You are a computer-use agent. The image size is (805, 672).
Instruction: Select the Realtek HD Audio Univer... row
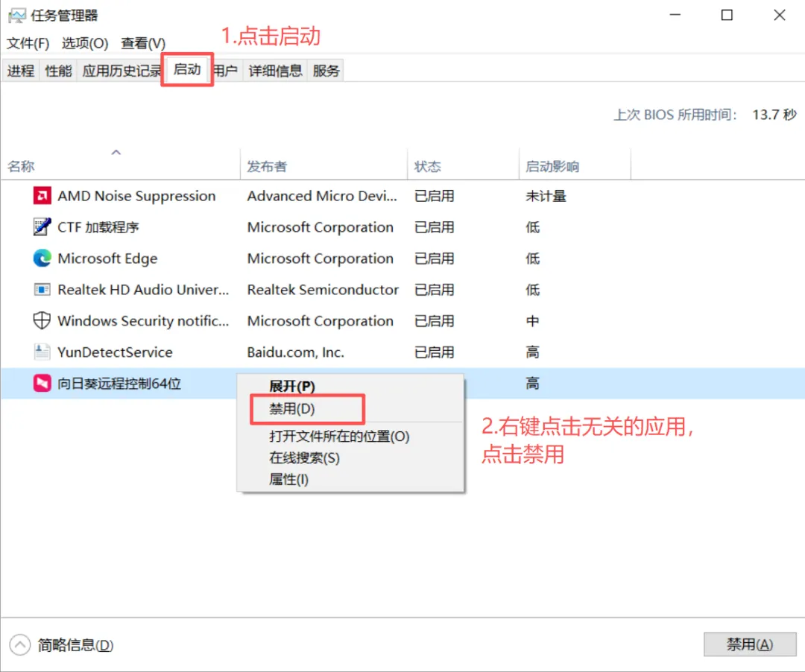[x=402, y=290]
